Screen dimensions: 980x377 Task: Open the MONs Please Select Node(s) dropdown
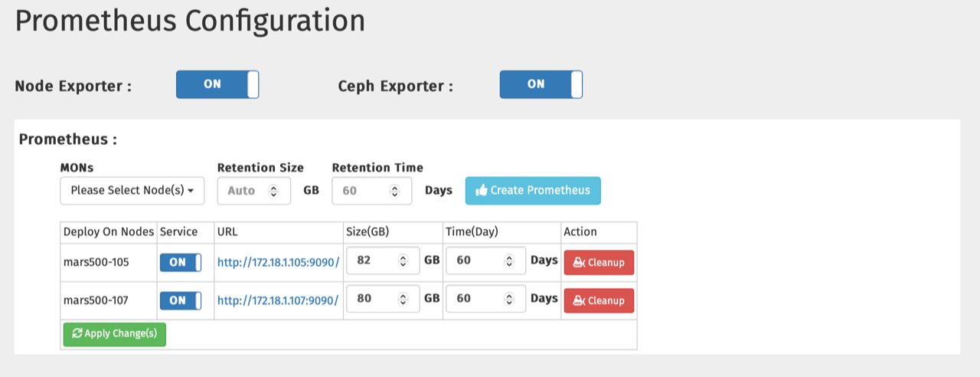tap(132, 191)
